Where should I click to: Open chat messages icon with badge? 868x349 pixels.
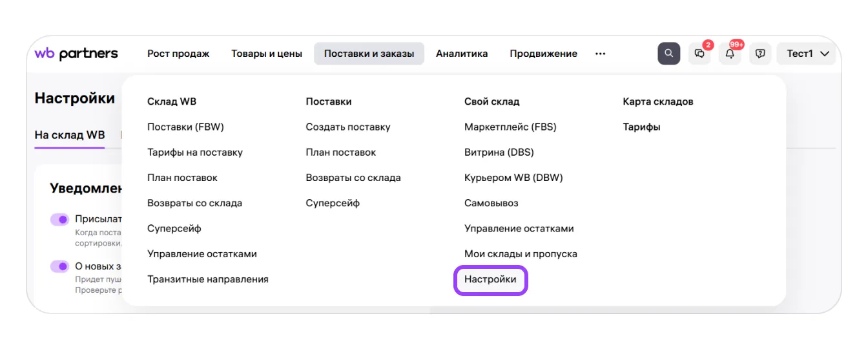pos(699,54)
